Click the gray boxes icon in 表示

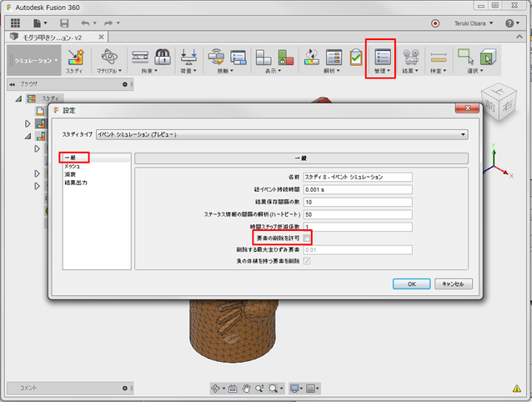click(x=263, y=57)
